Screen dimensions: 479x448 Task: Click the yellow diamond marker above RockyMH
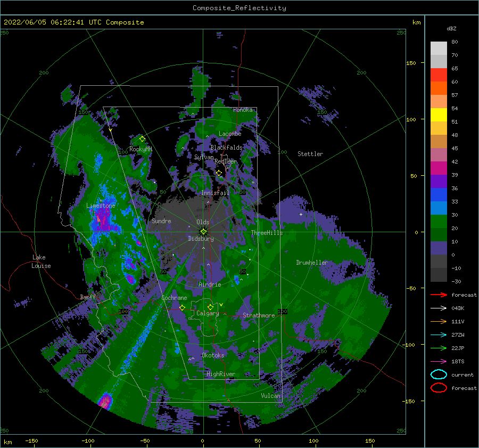coord(142,139)
